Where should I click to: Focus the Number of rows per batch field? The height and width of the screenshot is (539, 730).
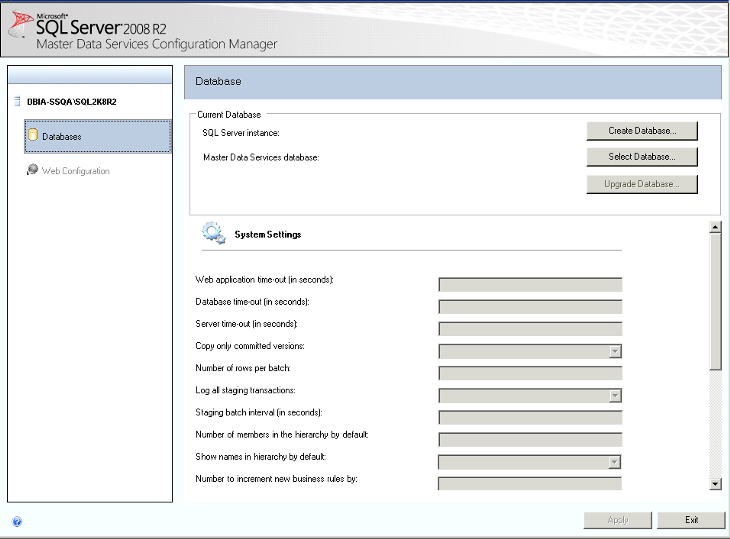point(530,373)
